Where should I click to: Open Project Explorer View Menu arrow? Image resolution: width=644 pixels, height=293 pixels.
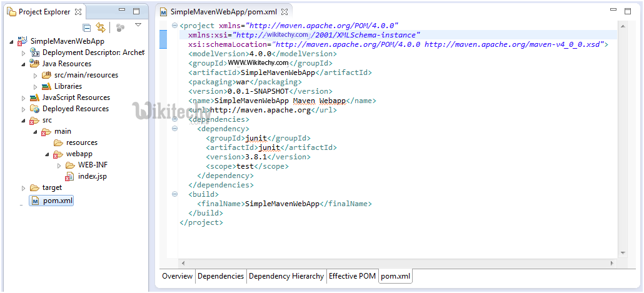(138, 25)
